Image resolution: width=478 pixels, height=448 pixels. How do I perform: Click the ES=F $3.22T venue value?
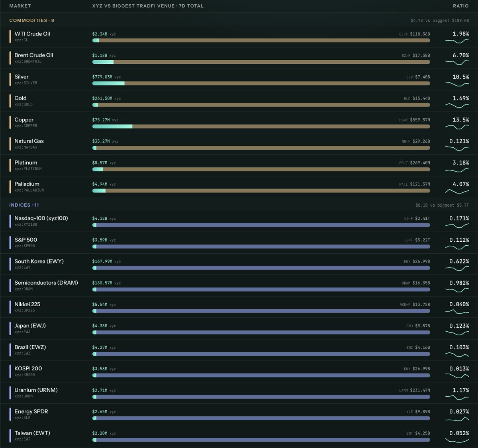417,240
